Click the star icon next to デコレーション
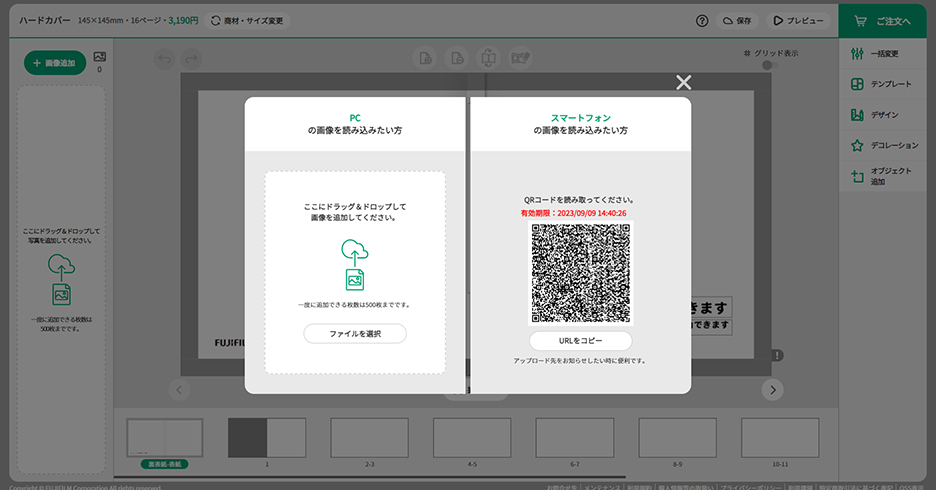This screenshot has width=936, height=490. point(857,145)
